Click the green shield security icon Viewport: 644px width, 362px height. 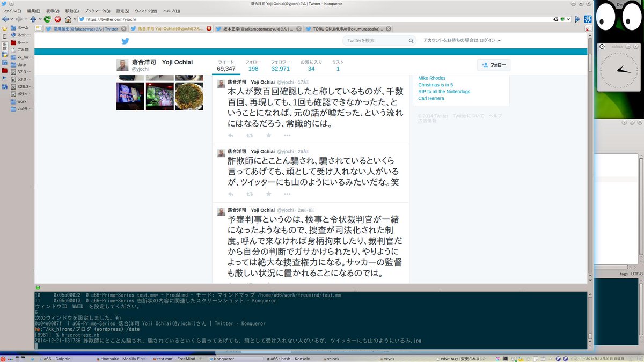561,19
